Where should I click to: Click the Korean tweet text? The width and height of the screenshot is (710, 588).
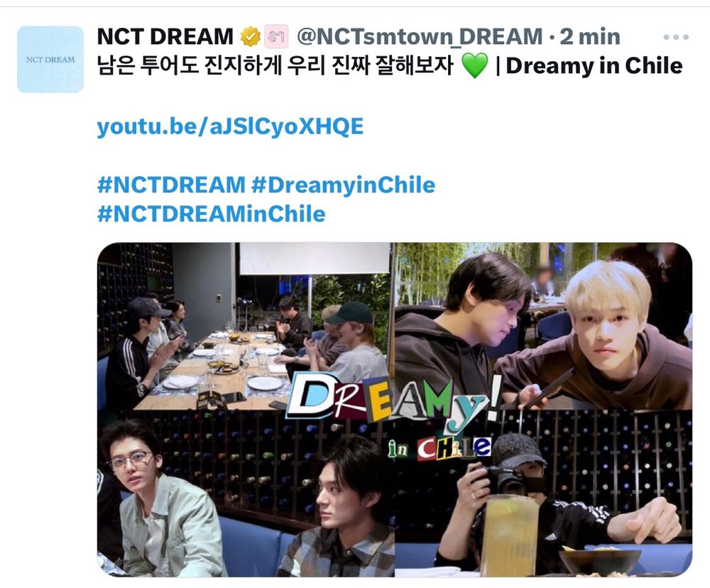(x=275, y=65)
